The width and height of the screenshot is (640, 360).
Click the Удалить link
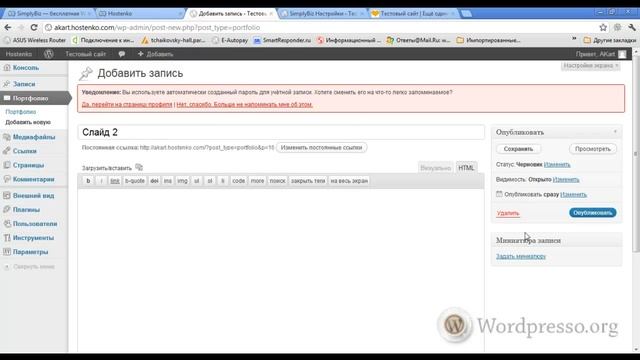[508, 213]
